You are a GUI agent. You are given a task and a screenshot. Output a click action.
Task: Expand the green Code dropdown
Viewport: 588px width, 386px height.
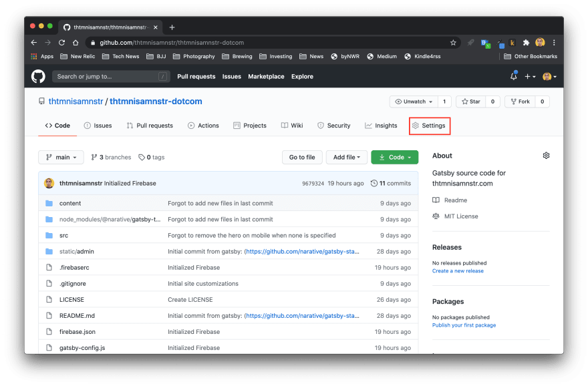(394, 157)
